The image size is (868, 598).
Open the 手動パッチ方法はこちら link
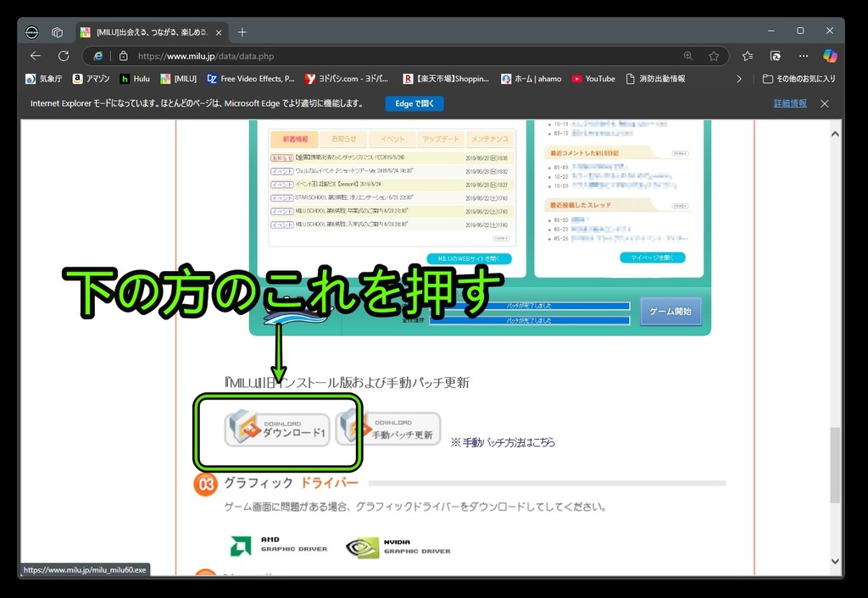(x=503, y=442)
